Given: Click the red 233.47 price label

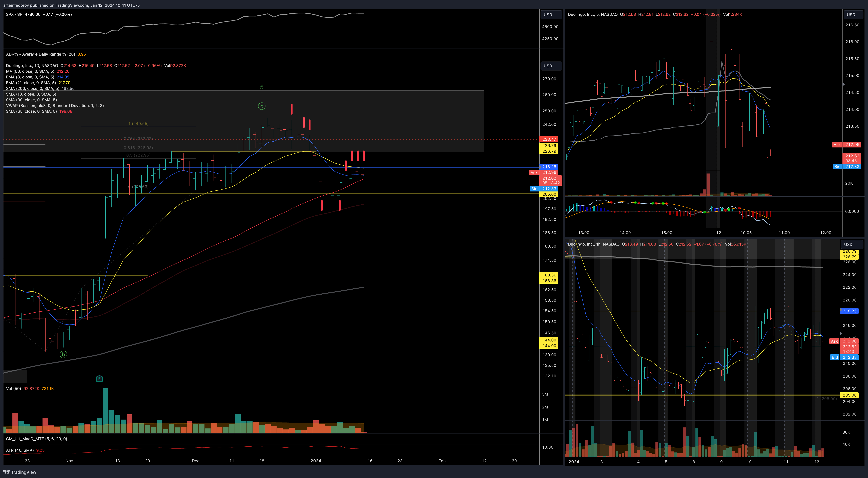Looking at the screenshot, I should tap(549, 139).
